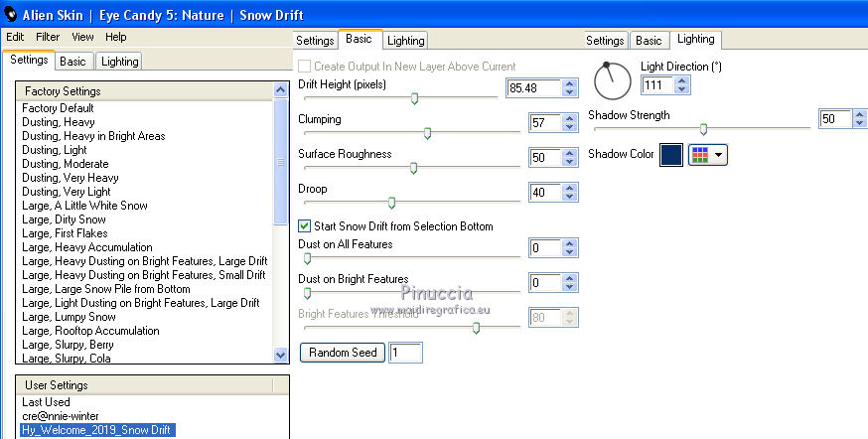Click the Surface Roughness value field
The image size is (868, 439).
[x=544, y=158]
